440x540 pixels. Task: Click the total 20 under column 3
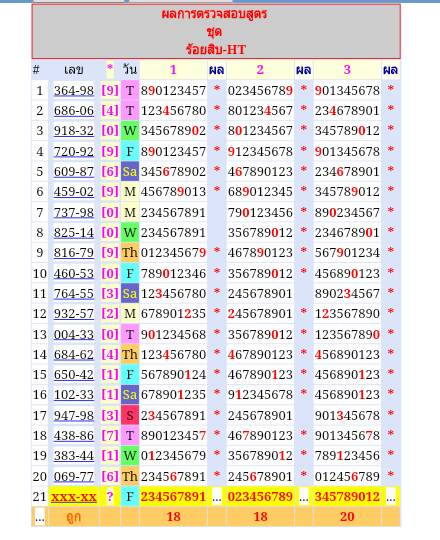click(347, 517)
